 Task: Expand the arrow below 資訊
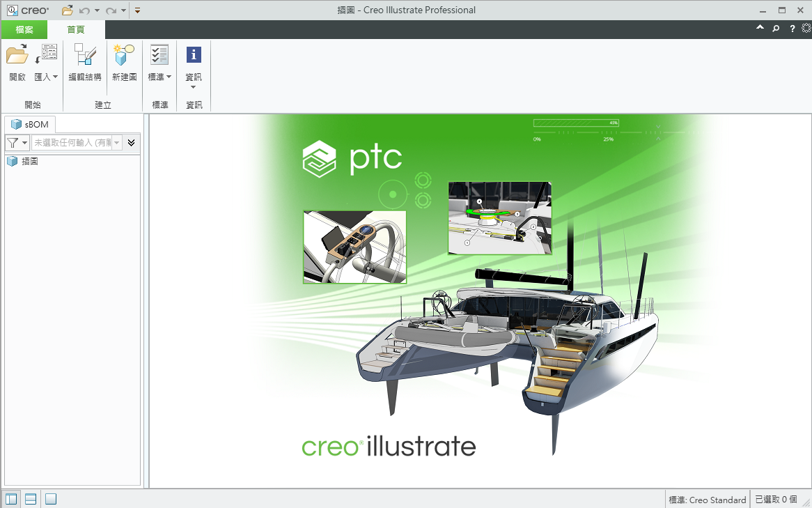click(x=193, y=87)
